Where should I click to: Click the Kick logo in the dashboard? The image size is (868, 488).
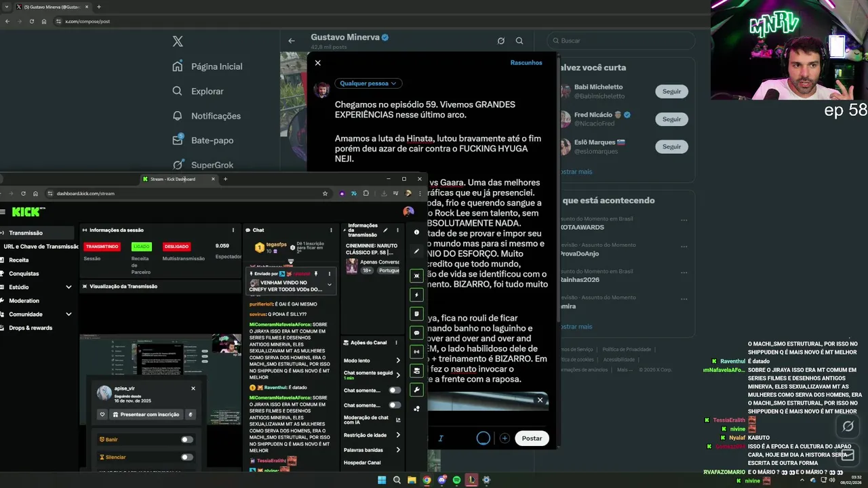(x=28, y=211)
